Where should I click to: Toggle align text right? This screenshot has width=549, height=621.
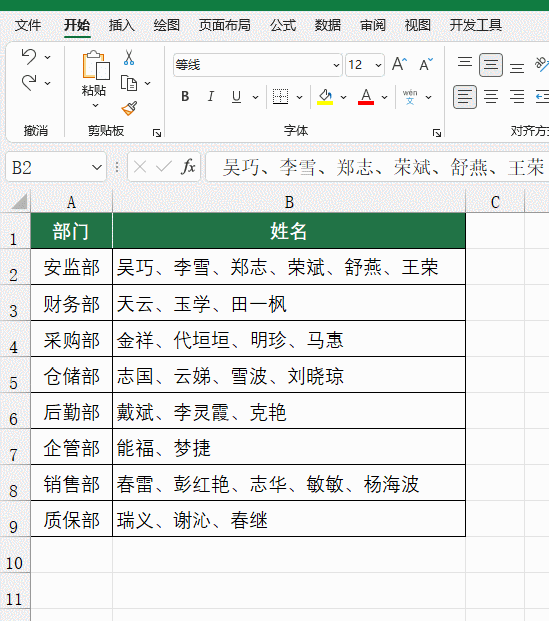[517, 97]
